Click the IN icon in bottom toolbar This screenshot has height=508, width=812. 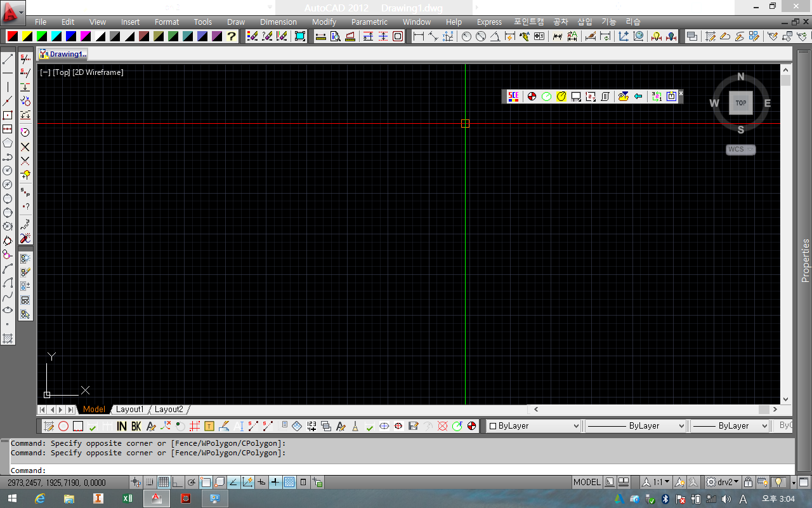[x=122, y=426]
